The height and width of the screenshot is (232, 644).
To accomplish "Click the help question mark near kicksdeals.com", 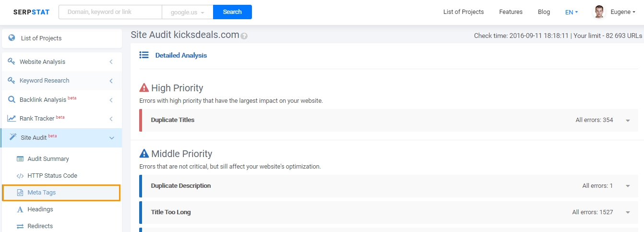I will click(244, 36).
